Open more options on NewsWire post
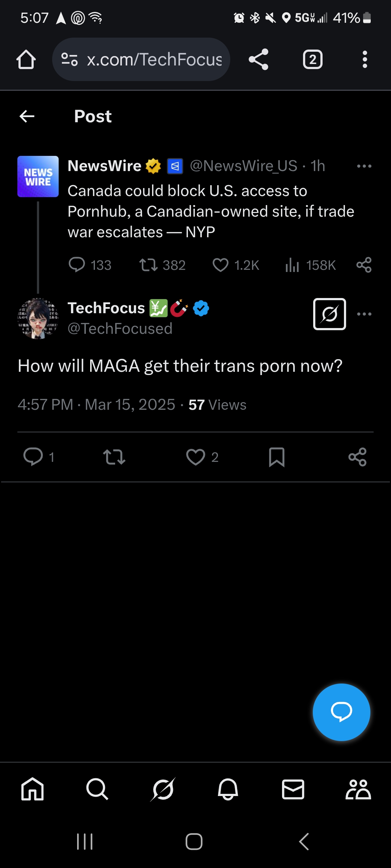Image resolution: width=391 pixels, height=868 pixels. [x=364, y=166]
